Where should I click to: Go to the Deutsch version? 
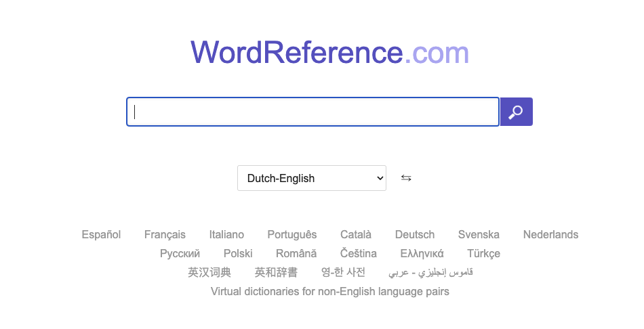click(415, 235)
